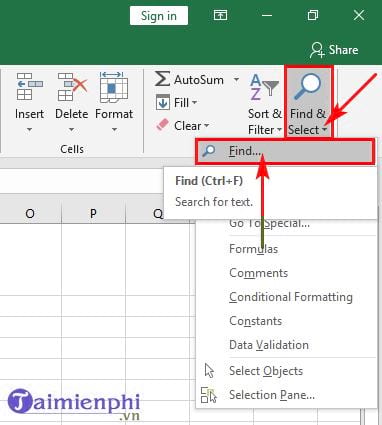Image resolution: width=382 pixels, height=425 pixels.
Task: Select Conditional Formatting menu entry
Action: click(x=286, y=297)
